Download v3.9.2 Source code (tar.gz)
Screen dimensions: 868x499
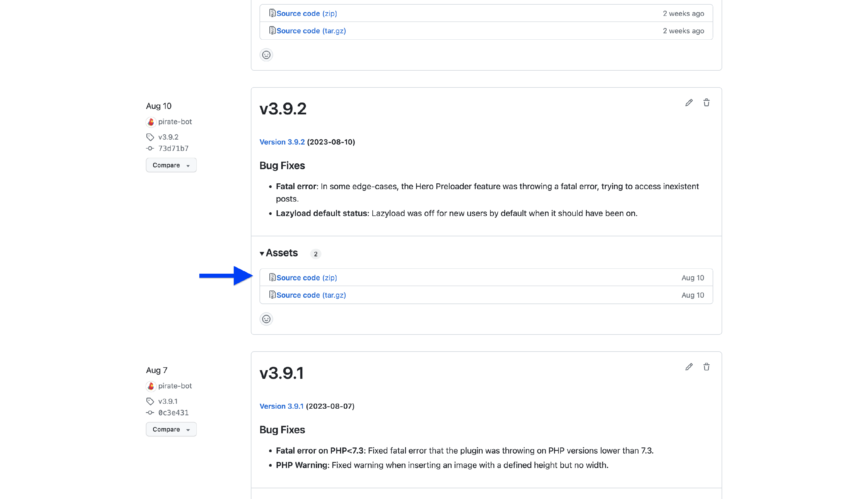[311, 295]
